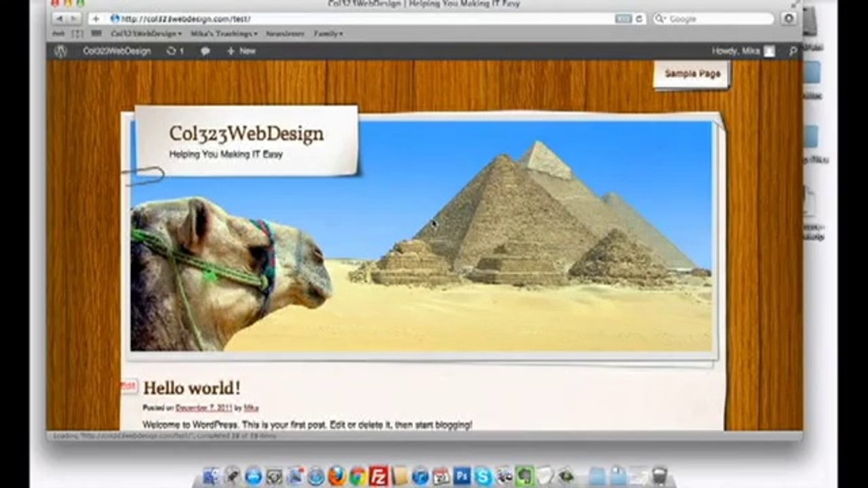Click the red Edit link beside the post
Screen dimensions: 868x488
pyautogui.click(x=128, y=386)
